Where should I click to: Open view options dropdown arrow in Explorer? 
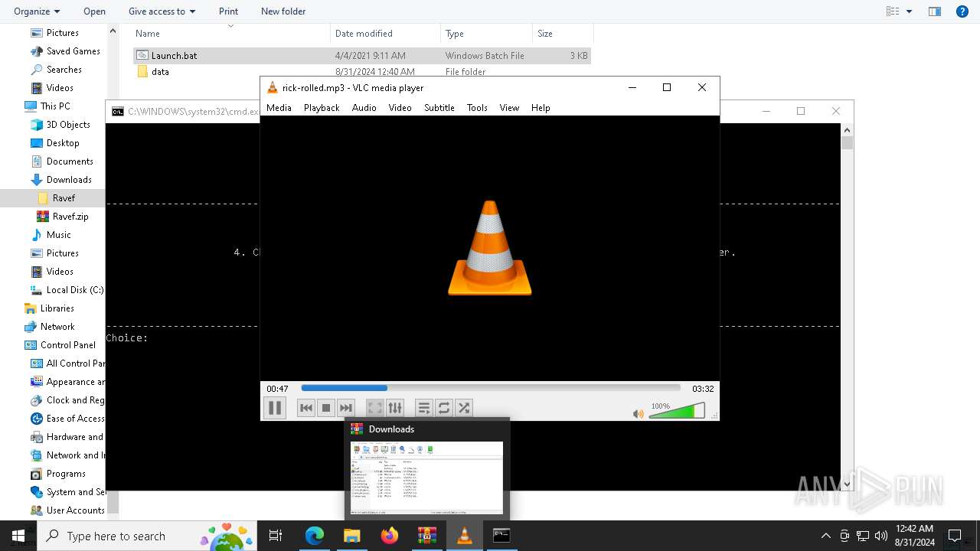point(910,11)
